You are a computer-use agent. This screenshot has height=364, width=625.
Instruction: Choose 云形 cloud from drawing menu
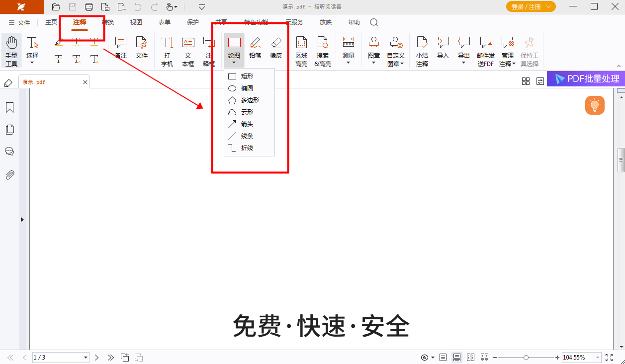250,112
